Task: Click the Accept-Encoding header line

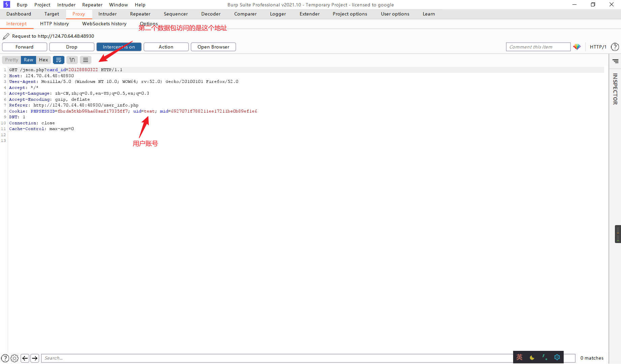Action: 50,99
